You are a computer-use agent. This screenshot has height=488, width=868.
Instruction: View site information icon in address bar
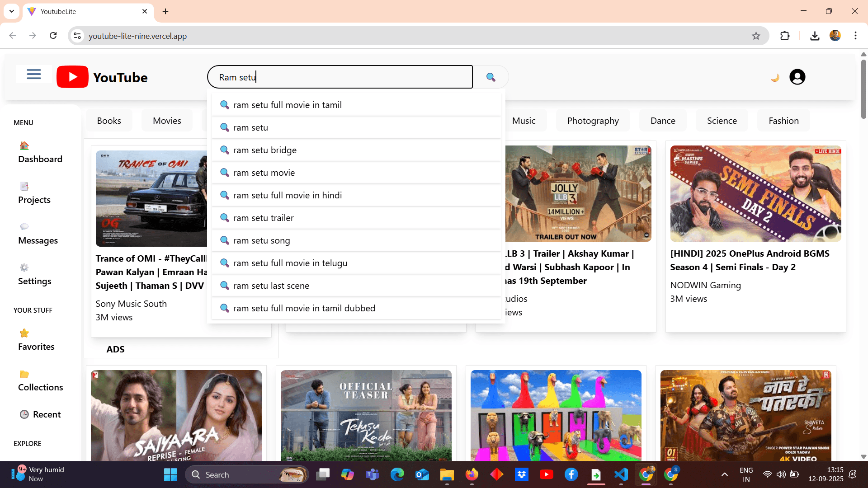coord(78,36)
